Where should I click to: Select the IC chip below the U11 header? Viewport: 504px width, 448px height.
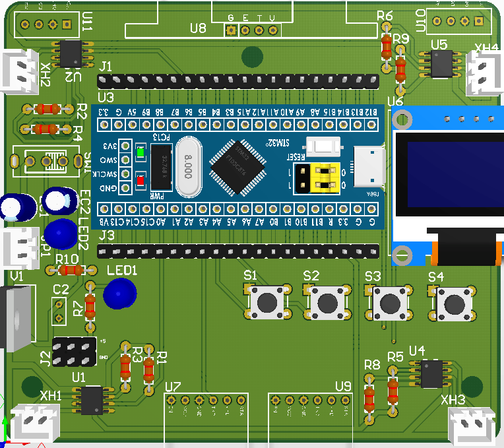71,53
